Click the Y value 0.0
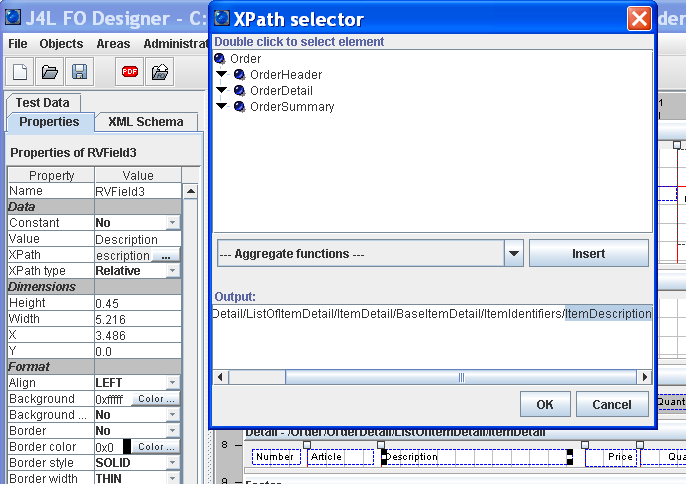 [138, 351]
